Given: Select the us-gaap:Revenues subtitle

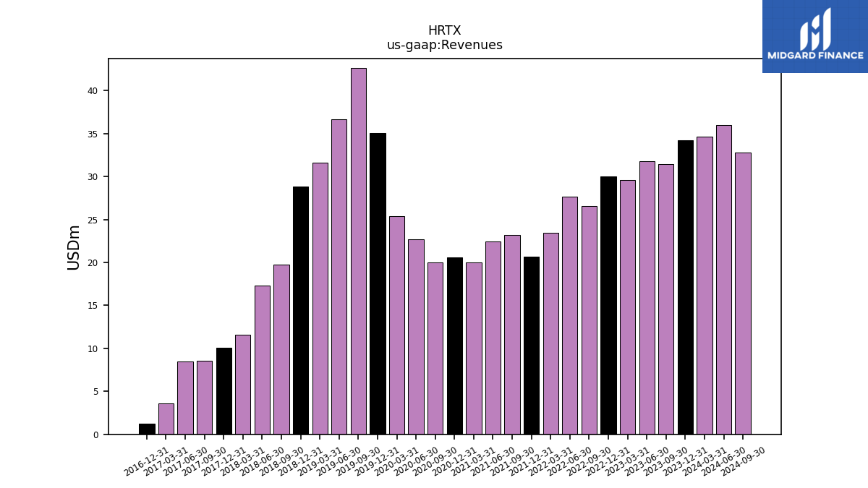Looking at the screenshot, I should pos(444,46).
